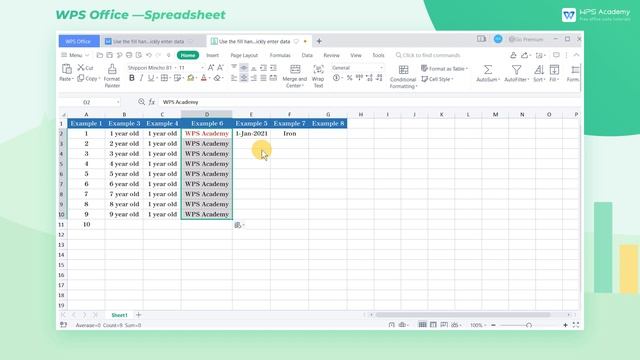The height and width of the screenshot is (360, 640).
Task: Select the Sheet1 tab
Action: pyautogui.click(x=119, y=315)
